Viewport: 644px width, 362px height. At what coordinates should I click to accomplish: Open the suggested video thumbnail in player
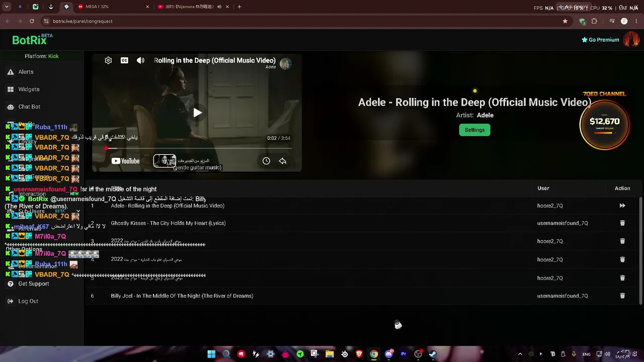pyautogui.click(x=165, y=161)
